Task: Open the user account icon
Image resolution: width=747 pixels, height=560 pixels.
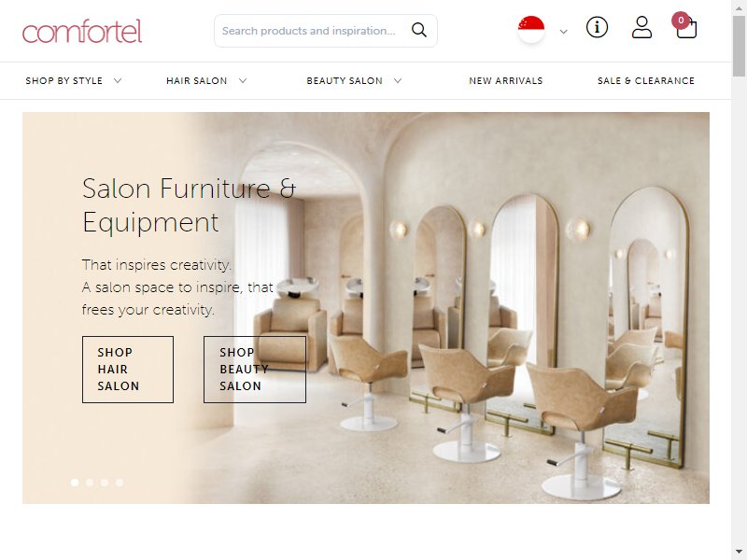Action: point(641,27)
